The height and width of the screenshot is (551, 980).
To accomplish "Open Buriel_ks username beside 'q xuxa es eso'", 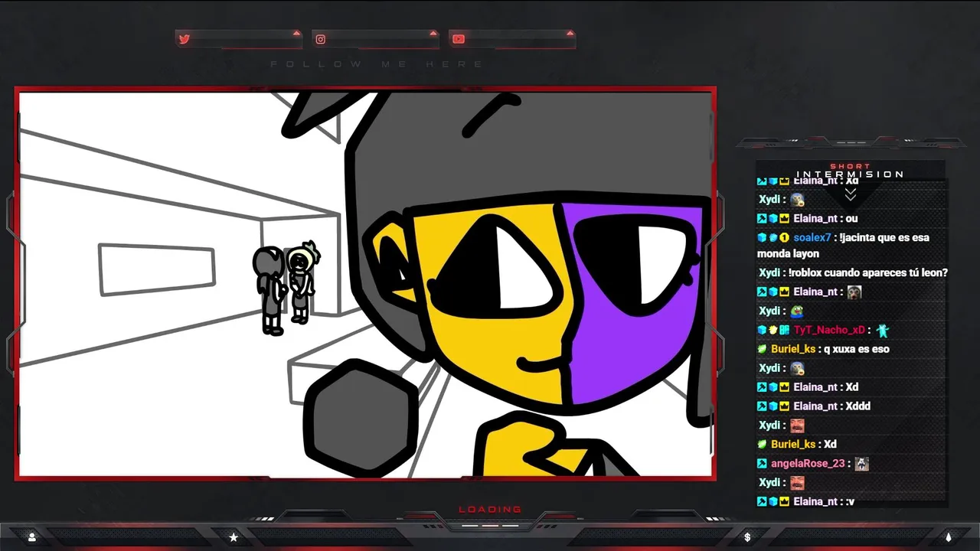I will [793, 349].
